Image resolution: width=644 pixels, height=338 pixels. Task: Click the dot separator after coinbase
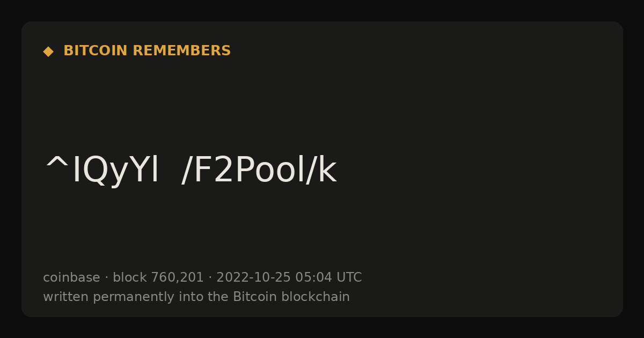[106, 277]
